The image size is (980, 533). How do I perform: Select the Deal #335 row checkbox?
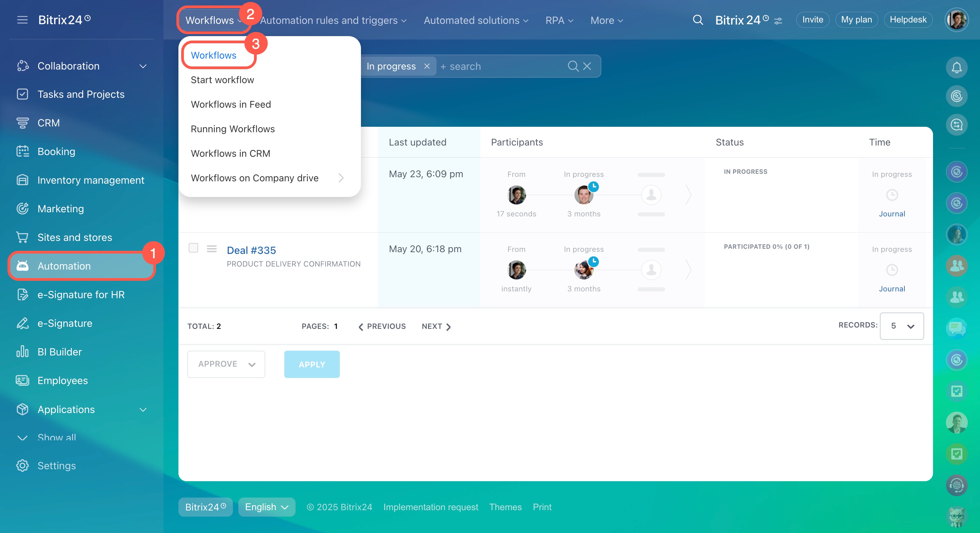tap(193, 248)
